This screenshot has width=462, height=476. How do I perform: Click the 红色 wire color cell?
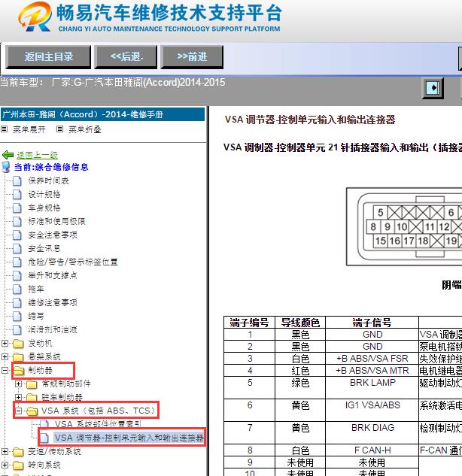(x=300, y=371)
